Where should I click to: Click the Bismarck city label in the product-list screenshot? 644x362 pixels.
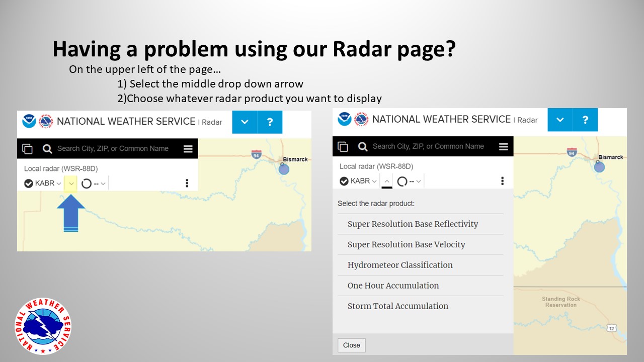click(x=611, y=157)
